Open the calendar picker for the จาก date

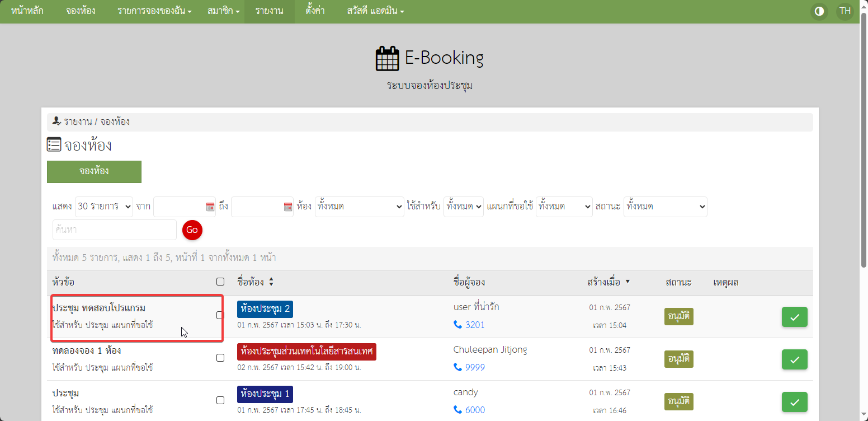(210, 207)
